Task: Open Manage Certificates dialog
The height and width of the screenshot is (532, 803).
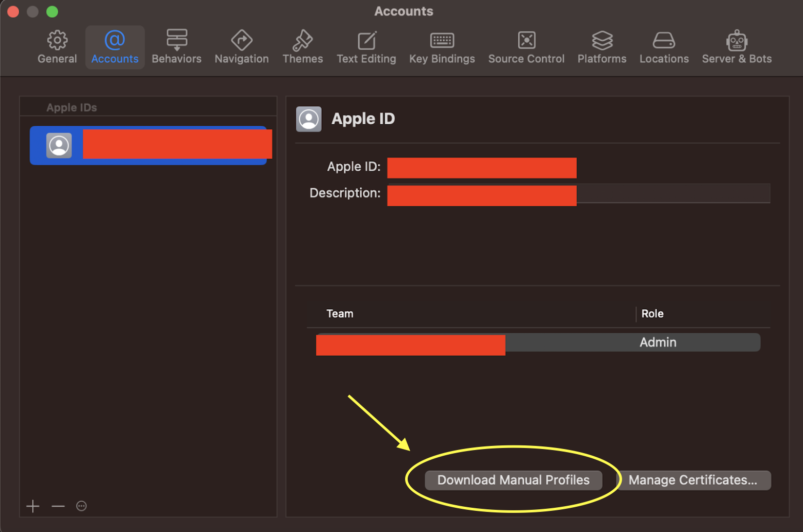Action: click(x=693, y=480)
